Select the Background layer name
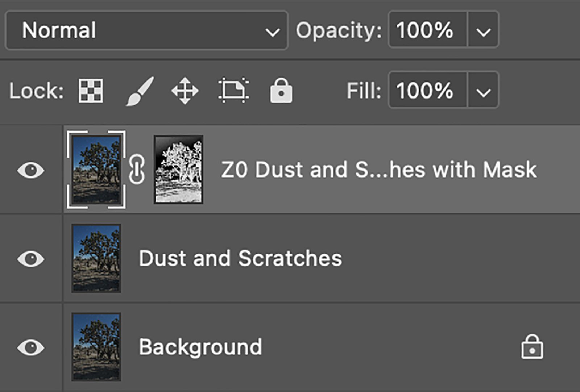 point(200,347)
